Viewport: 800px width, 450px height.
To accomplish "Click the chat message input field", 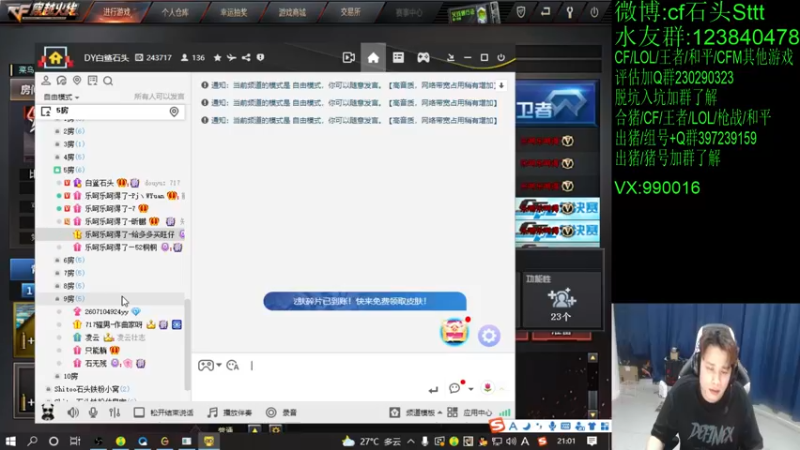I will click(352, 365).
